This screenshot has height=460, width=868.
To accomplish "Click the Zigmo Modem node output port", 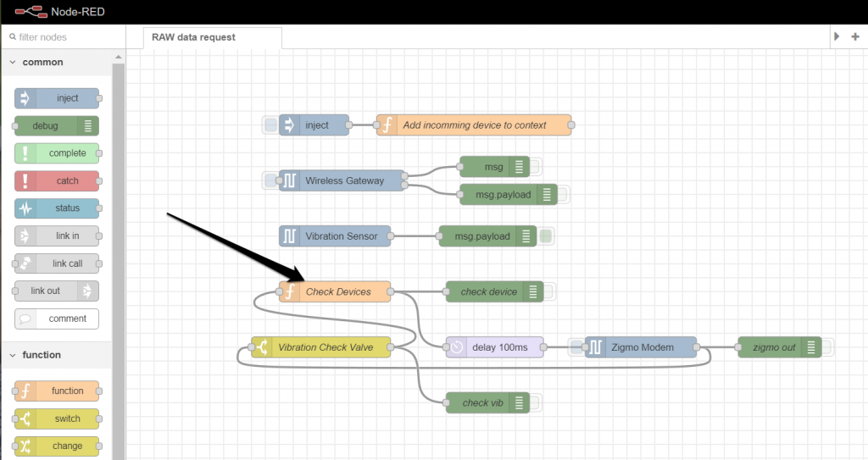I will click(x=697, y=347).
